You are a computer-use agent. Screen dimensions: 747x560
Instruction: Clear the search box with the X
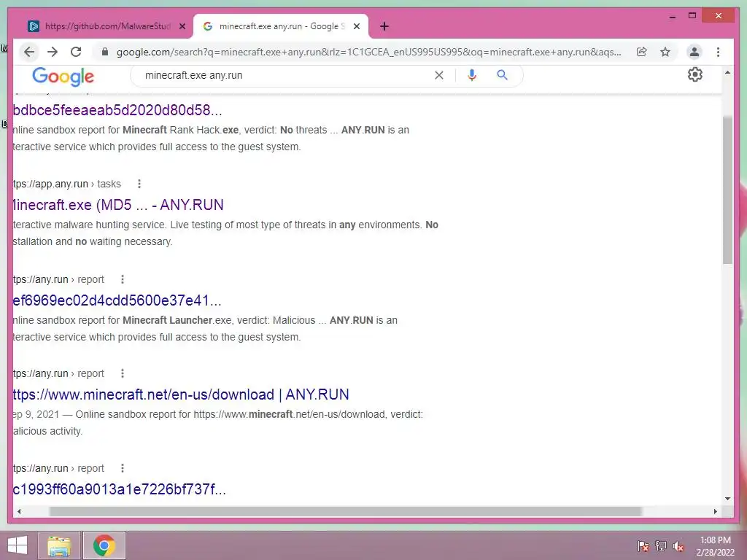pyautogui.click(x=438, y=75)
